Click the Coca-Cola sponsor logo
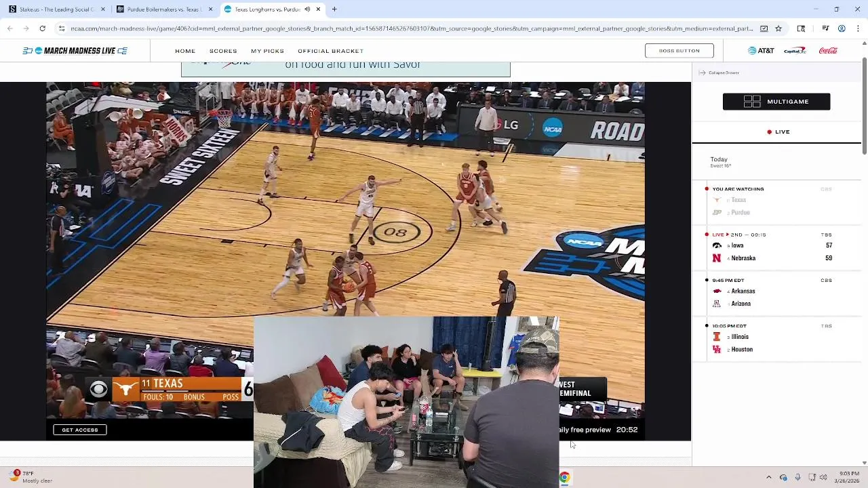Screen dimensions: 868x488 tap(828, 51)
